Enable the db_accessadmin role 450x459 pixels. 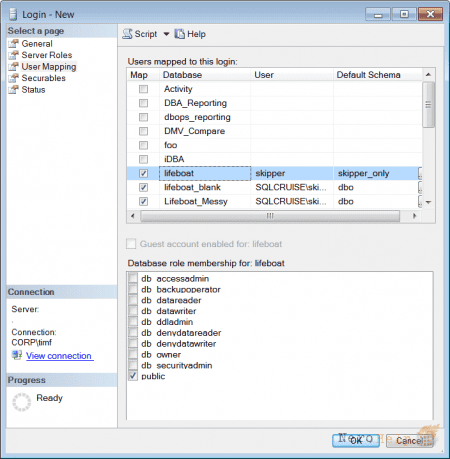(x=133, y=278)
